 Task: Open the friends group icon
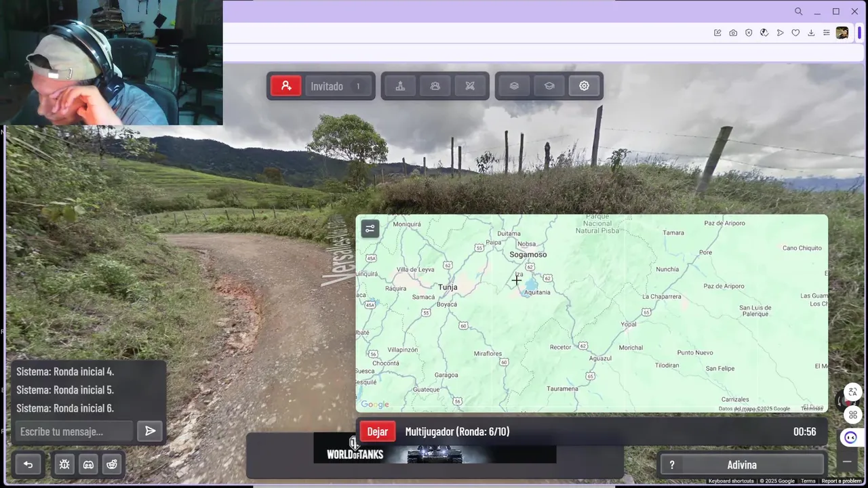pyautogui.click(x=435, y=86)
